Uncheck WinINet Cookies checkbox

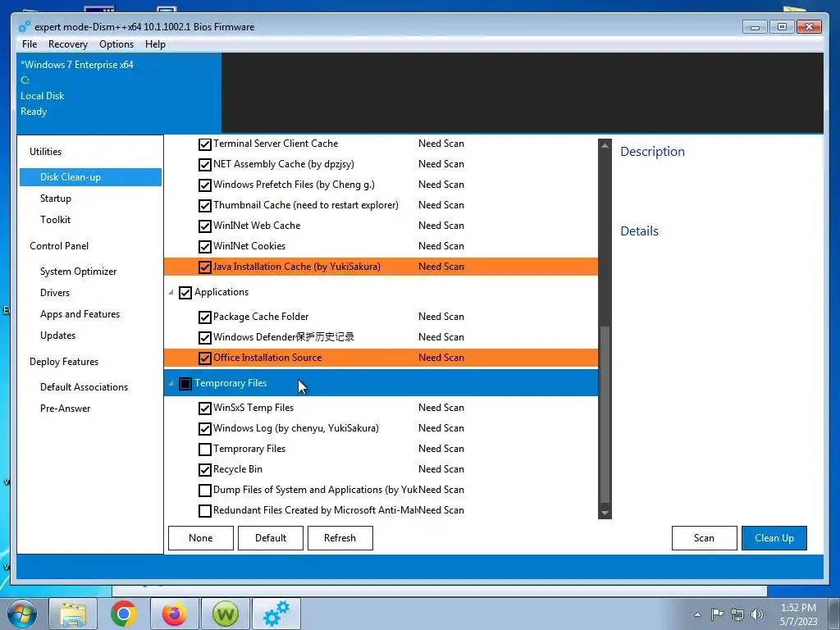pos(204,246)
